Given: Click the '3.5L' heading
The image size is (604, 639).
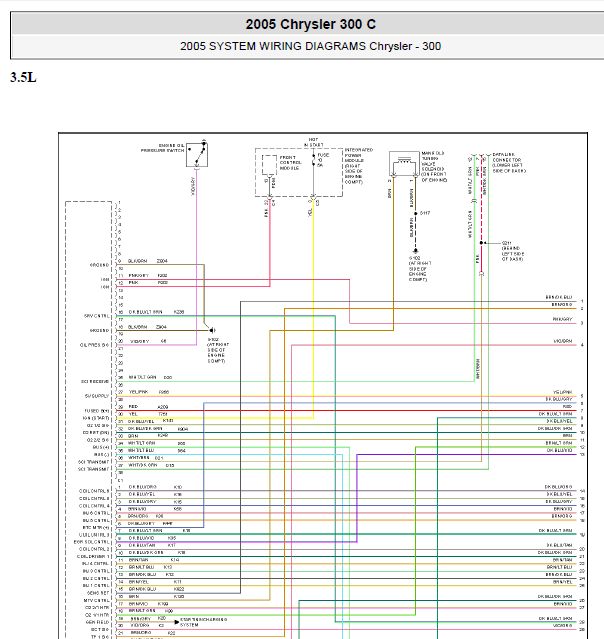Looking at the screenshot, I should 23,77.
